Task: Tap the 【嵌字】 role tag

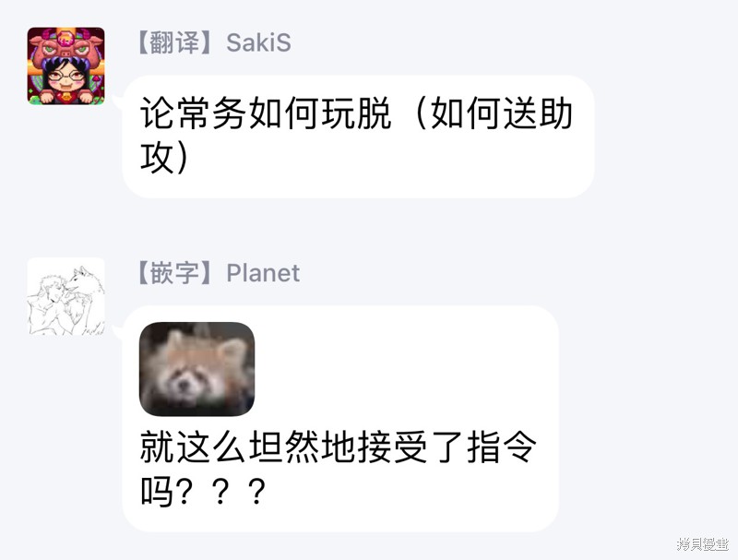Action: [175, 273]
